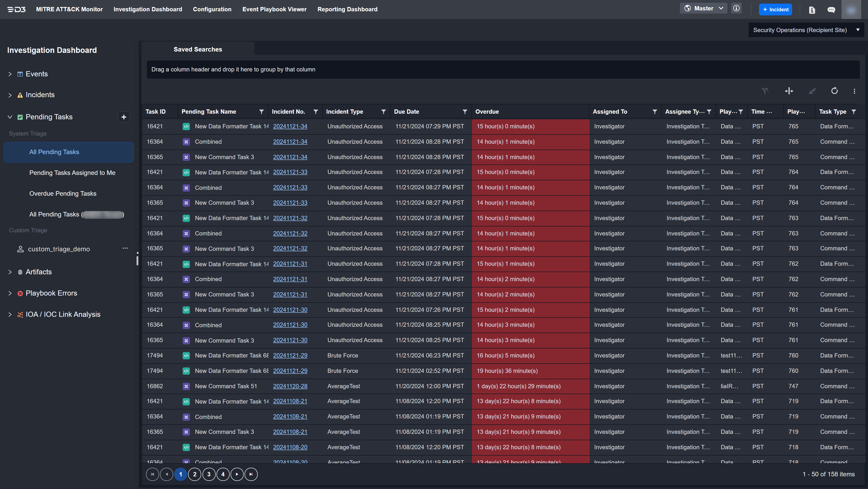Click the auto-fit columns icon
Screen dimensions: 868x489
[789, 91]
